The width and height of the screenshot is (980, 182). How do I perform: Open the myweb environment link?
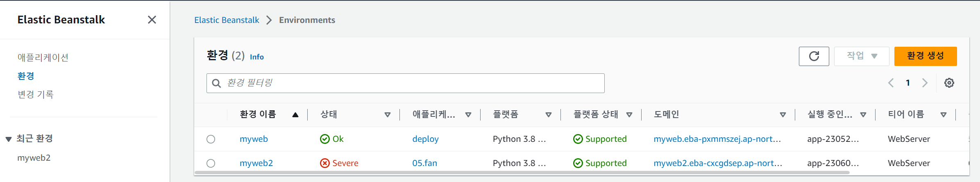[x=254, y=139]
